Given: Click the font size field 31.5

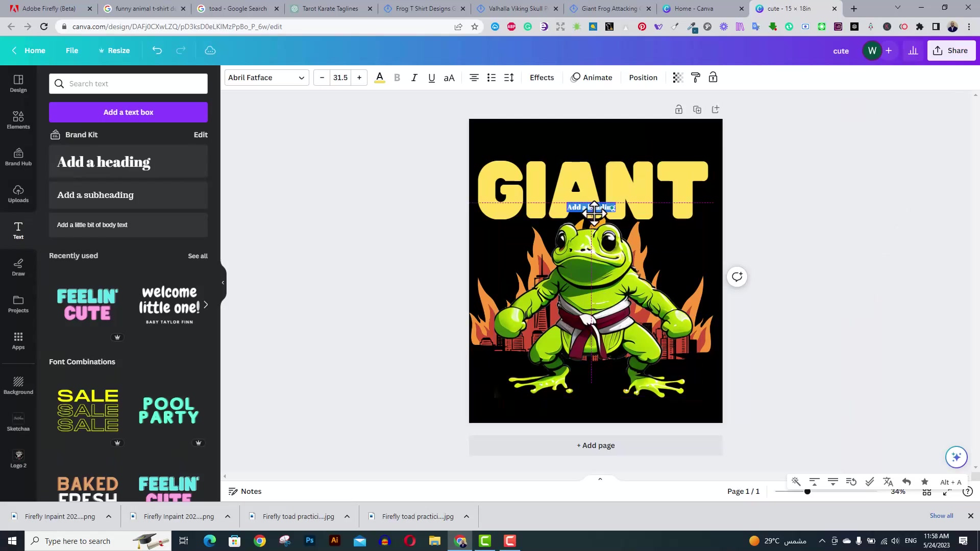Looking at the screenshot, I should 340,78.
